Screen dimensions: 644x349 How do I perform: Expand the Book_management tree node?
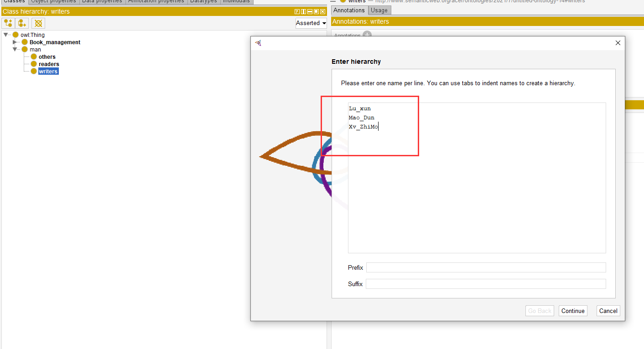pos(15,42)
